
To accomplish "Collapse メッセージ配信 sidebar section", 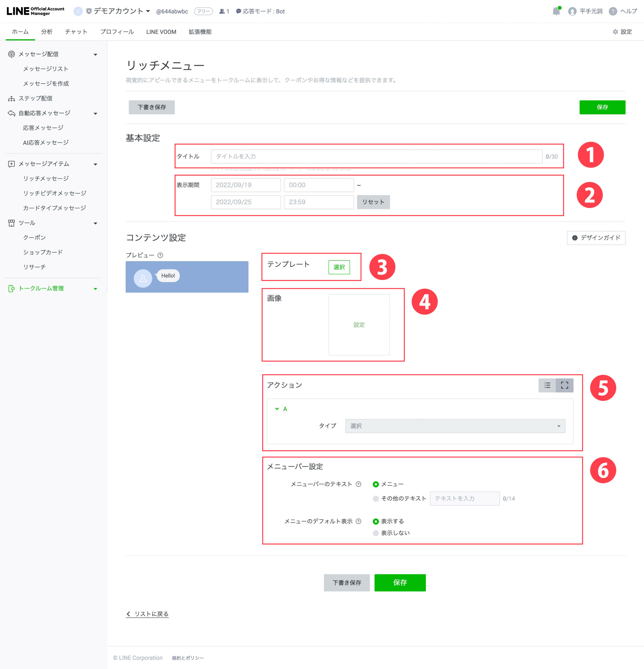I will [x=95, y=55].
